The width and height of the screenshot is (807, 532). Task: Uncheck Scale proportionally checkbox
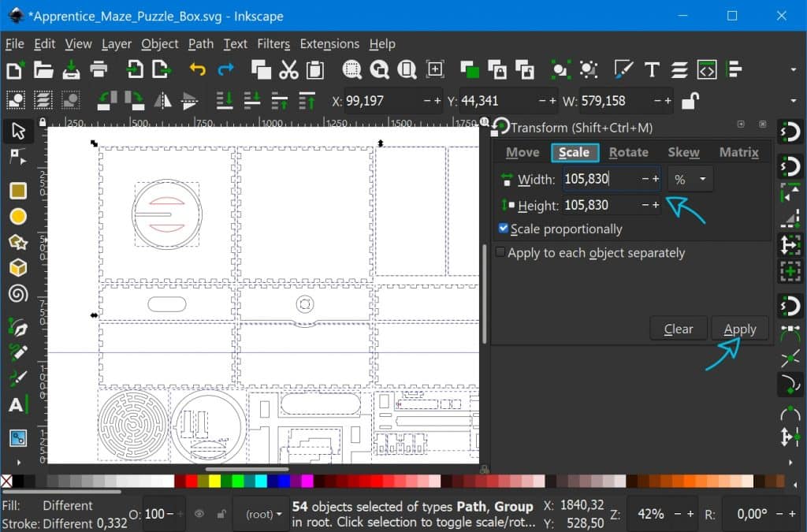click(x=504, y=229)
